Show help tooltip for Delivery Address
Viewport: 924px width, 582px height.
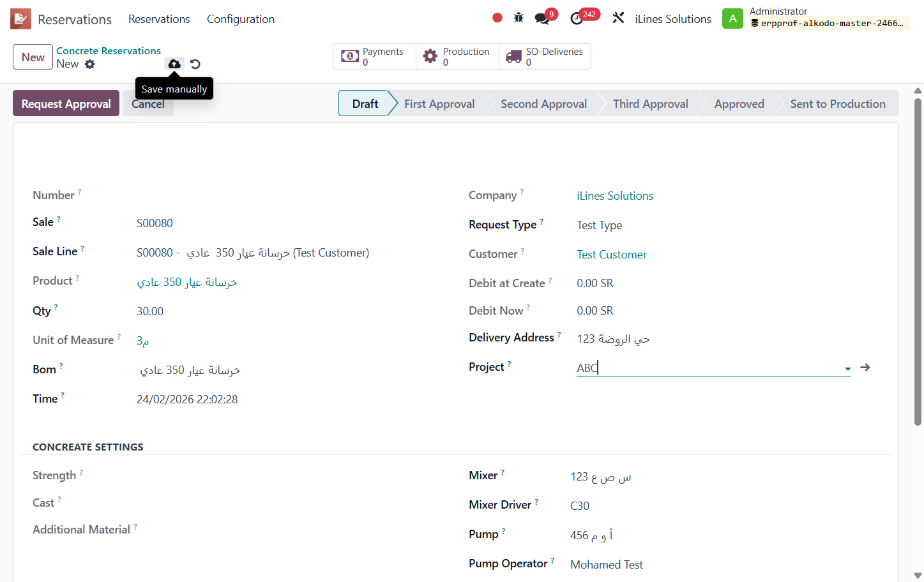(x=559, y=334)
